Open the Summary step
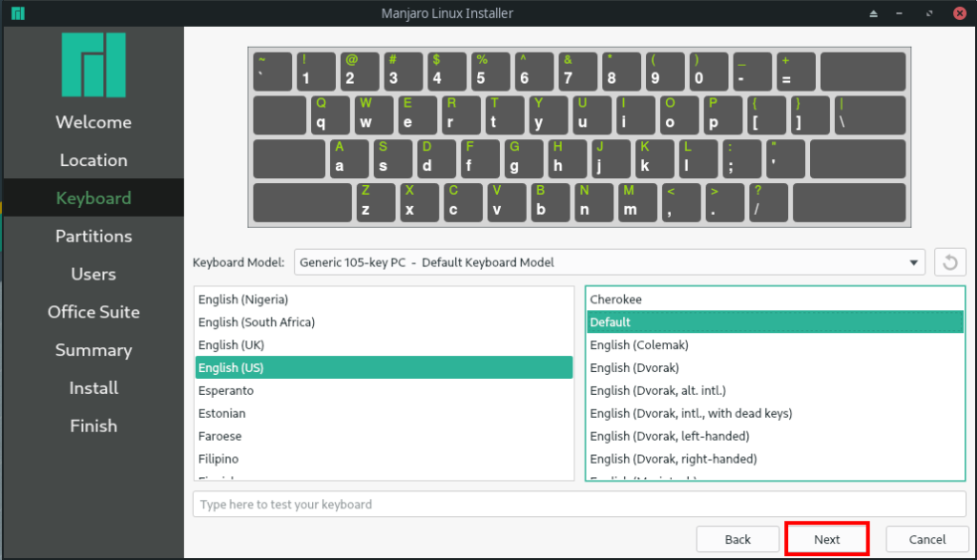 click(x=94, y=350)
